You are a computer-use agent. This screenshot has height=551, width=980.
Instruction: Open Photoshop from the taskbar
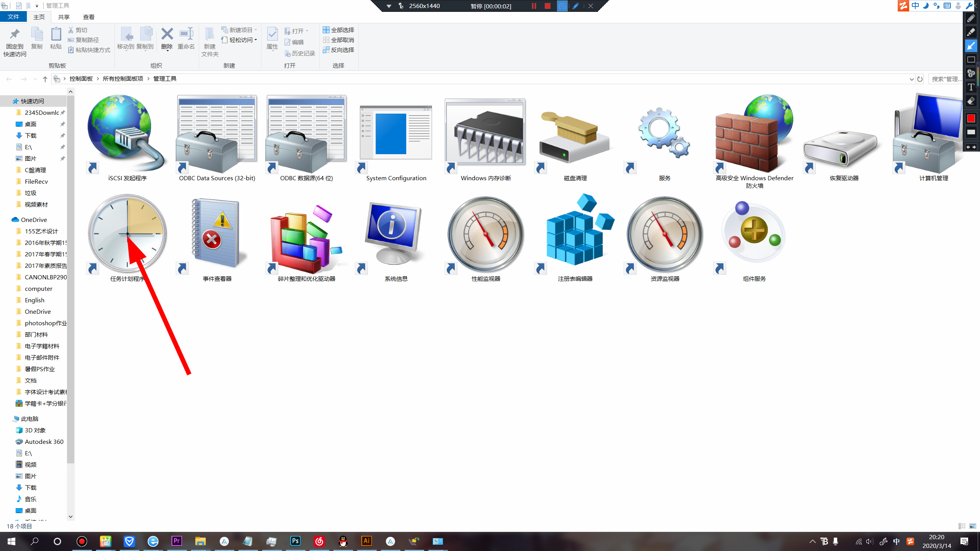295,541
